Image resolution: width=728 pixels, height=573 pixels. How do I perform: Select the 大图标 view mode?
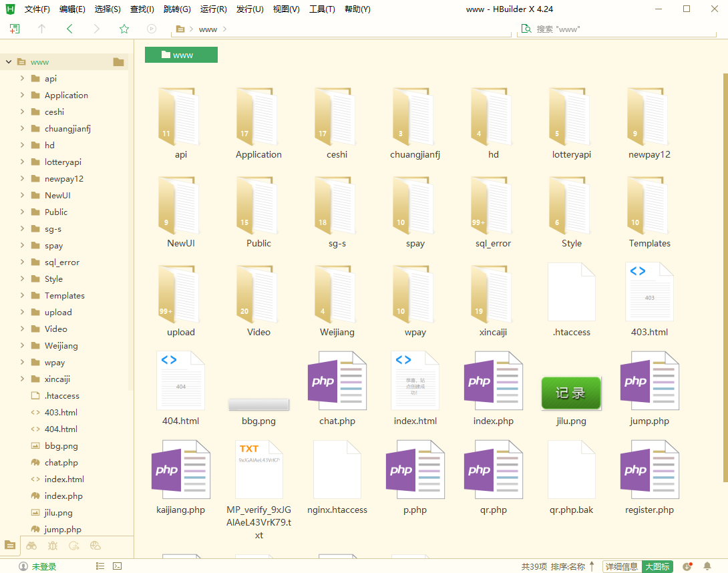point(657,566)
